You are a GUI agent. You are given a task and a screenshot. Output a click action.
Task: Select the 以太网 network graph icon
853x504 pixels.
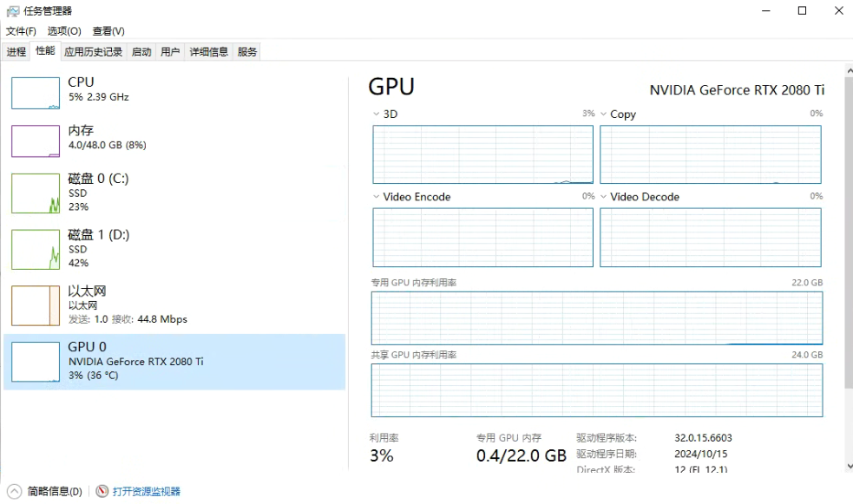(36, 305)
